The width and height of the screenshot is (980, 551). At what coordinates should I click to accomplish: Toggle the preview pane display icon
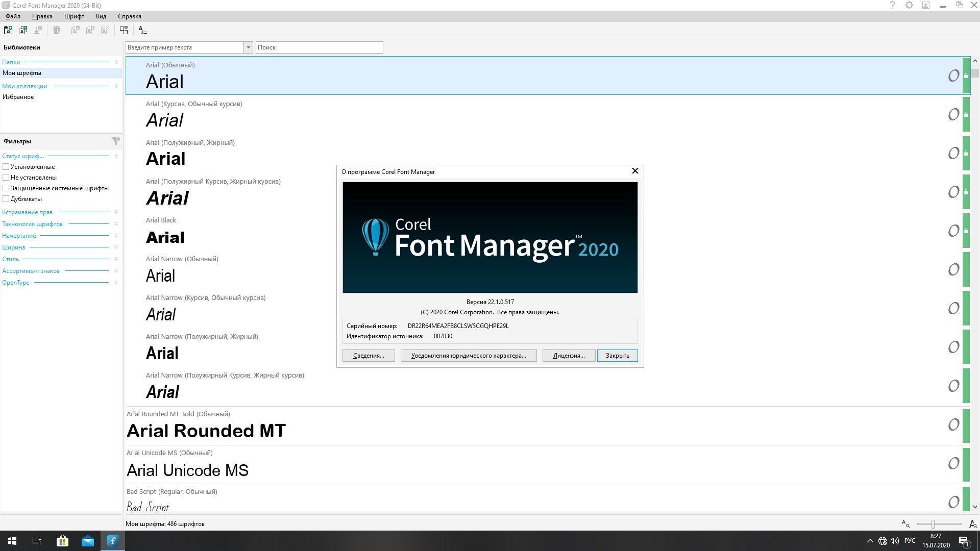(x=124, y=30)
